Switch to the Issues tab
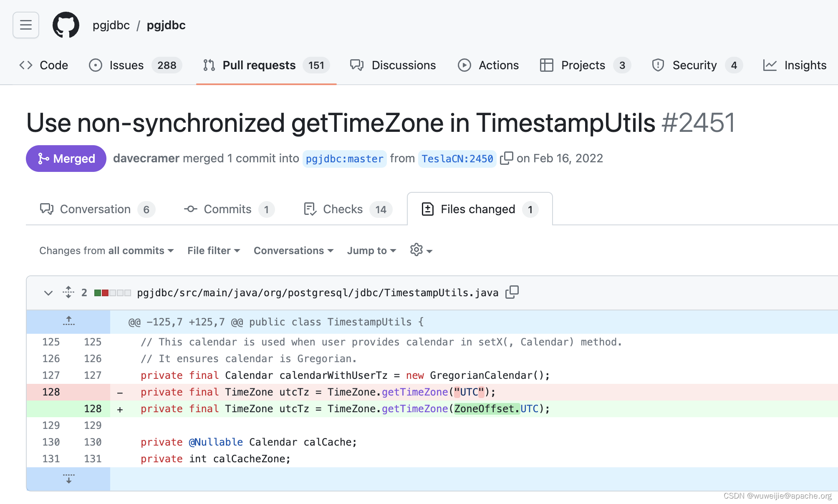This screenshot has width=838, height=504. click(x=135, y=65)
